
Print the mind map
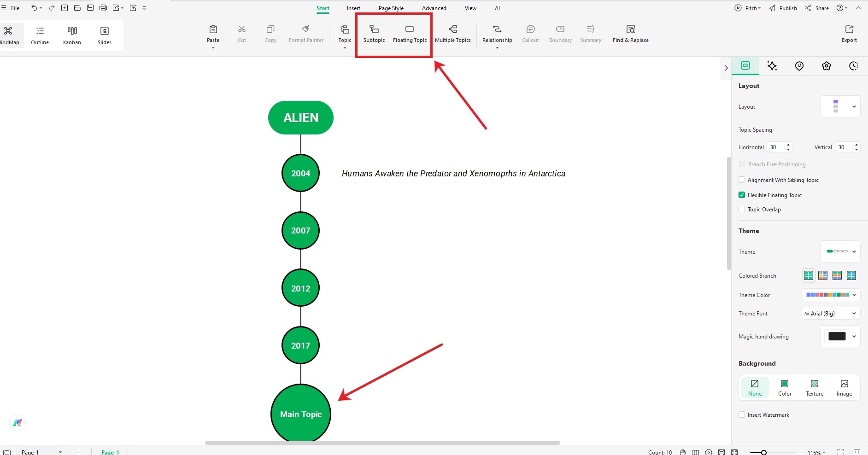tap(103, 8)
